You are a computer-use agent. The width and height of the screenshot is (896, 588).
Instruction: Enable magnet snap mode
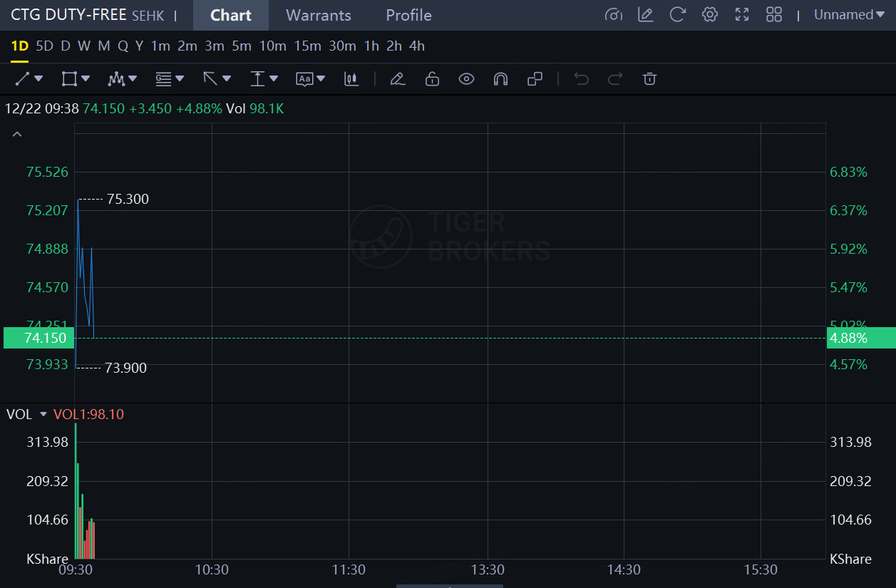(500, 79)
